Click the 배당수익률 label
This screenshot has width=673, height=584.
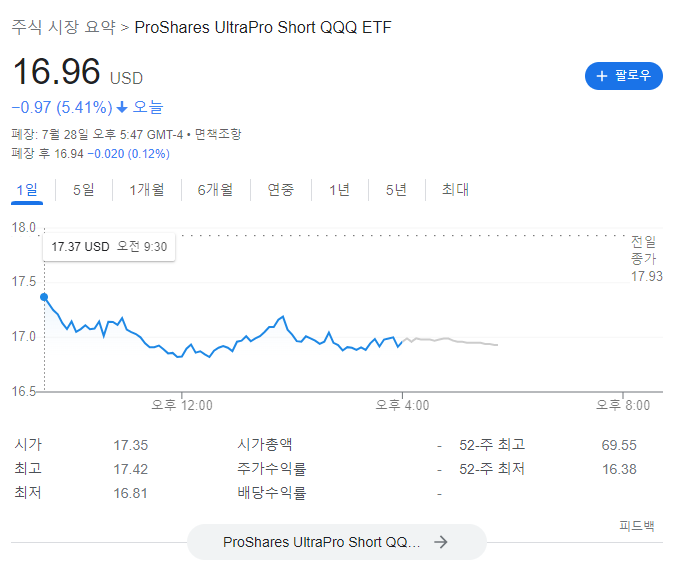pos(272,492)
